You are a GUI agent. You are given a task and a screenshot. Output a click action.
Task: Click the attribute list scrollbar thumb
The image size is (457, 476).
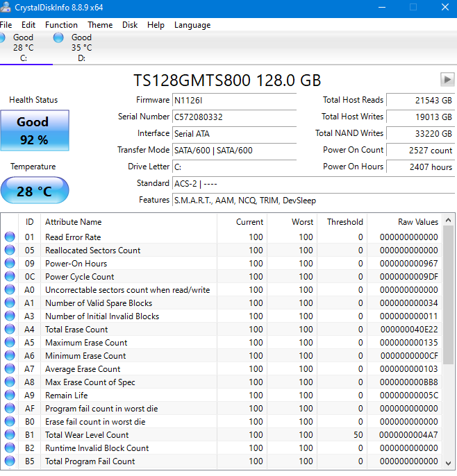(x=448, y=295)
